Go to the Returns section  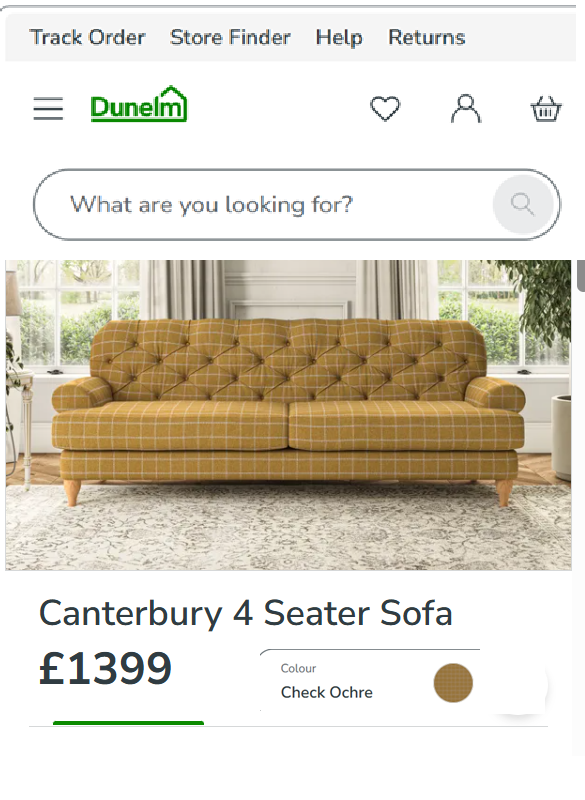(426, 37)
